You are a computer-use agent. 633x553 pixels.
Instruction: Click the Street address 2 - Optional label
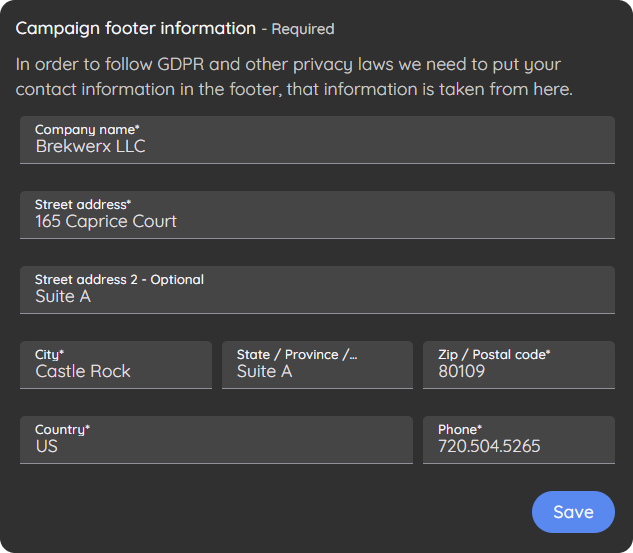[119, 279]
